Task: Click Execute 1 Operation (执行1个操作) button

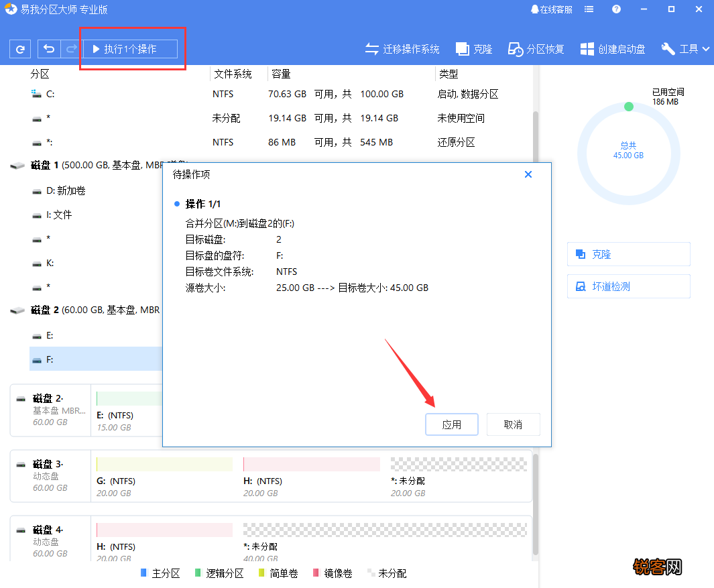Action: 130,49
